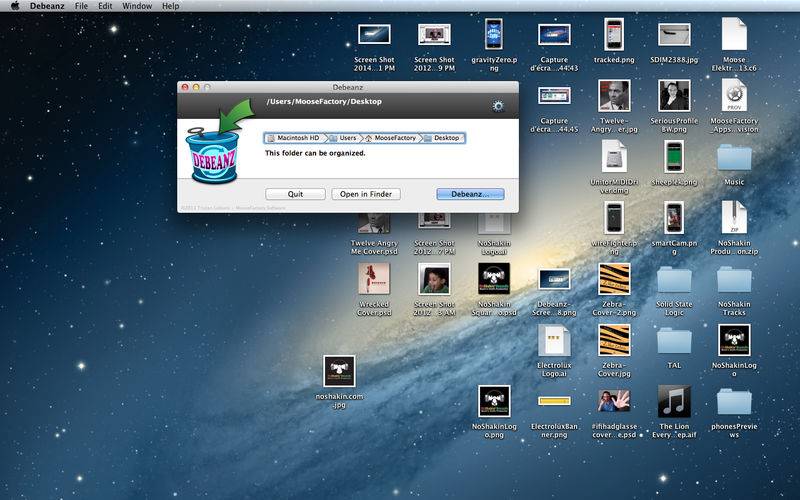Select gravityZero.png desktop icon
This screenshot has height=500, width=800.
[494, 35]
